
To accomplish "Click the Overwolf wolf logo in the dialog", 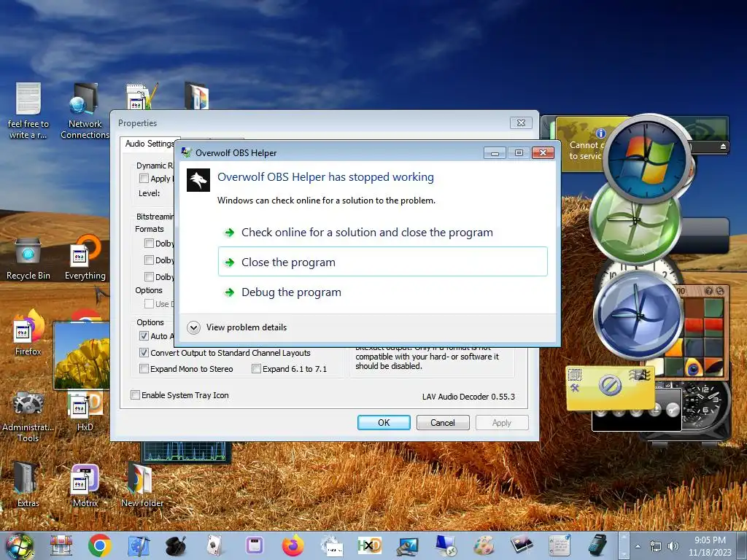I will 198,181.
